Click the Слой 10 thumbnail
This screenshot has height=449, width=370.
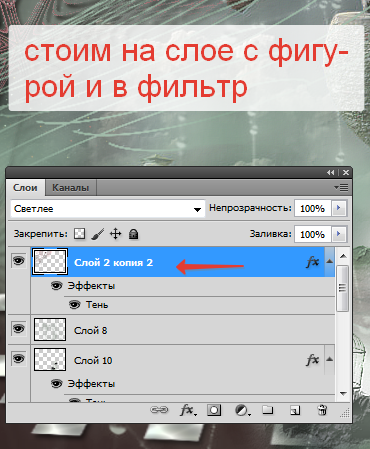tap(50, 359)
